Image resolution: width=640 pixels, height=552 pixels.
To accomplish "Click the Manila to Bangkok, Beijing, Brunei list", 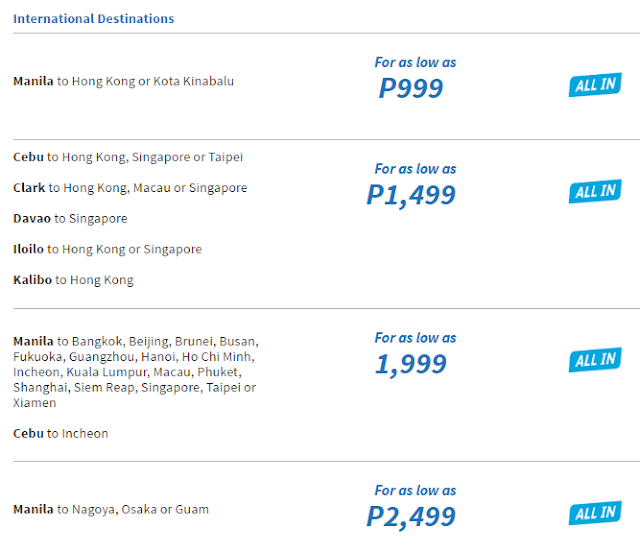I will coord(136,372).
